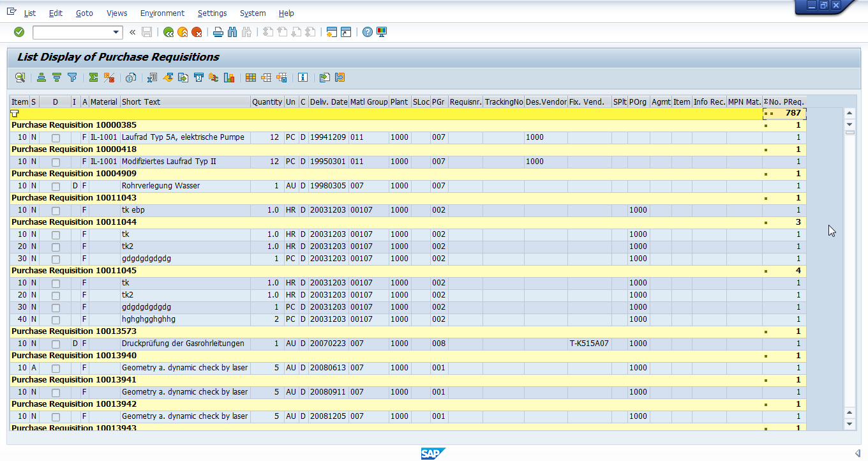Viewport: 868px width, 461px height.
Task: Open the Environment menu
Action: (162, 13)
